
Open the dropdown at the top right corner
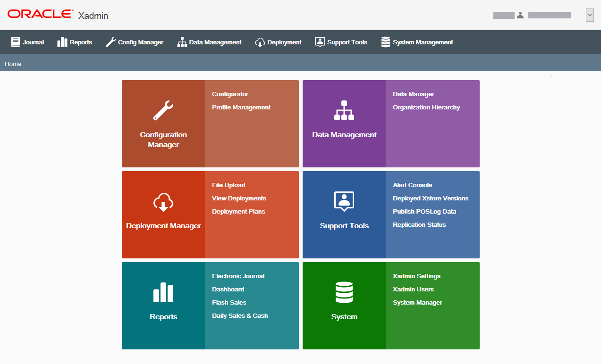pos(589,15)
